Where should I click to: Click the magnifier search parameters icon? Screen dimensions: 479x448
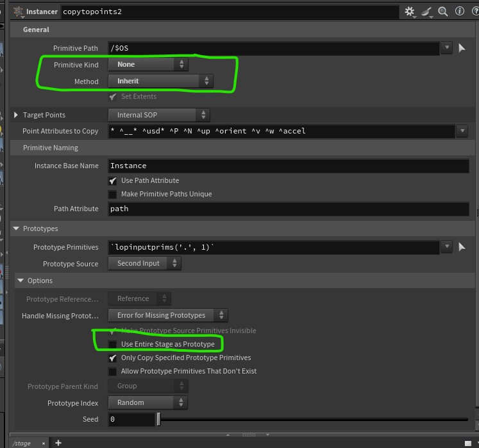[442, 12]
